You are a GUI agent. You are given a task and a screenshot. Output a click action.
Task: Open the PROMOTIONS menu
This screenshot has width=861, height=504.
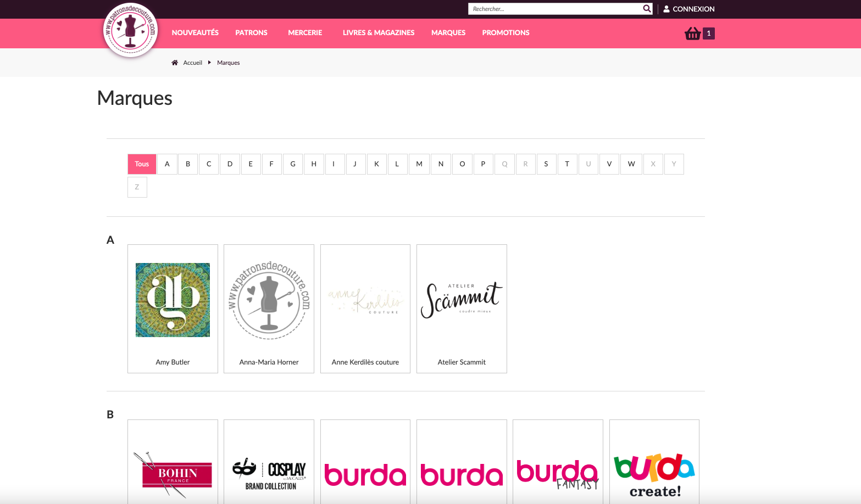pos(506,33)
